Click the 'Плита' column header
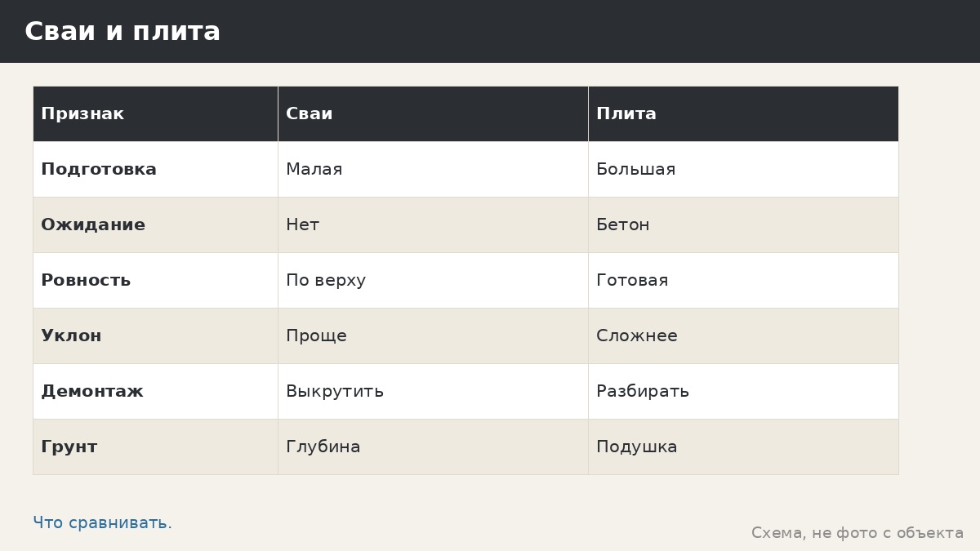 point(743,113)
